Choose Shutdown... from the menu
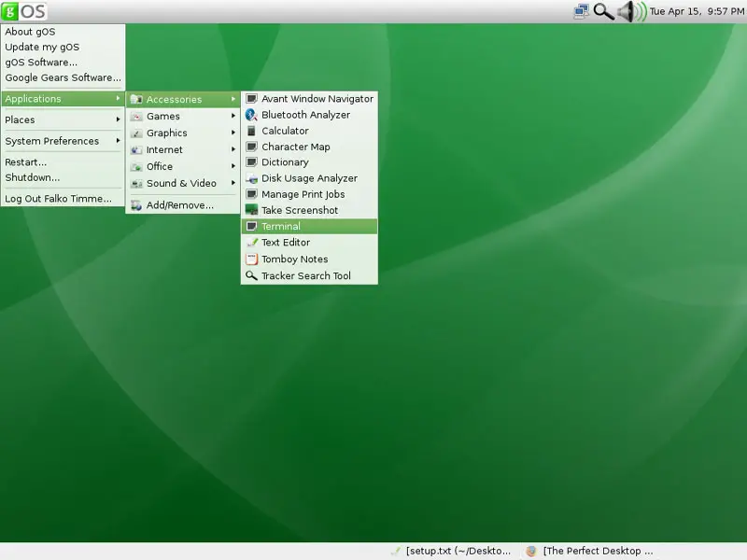The image size is (747, 560). pos(63,177)
